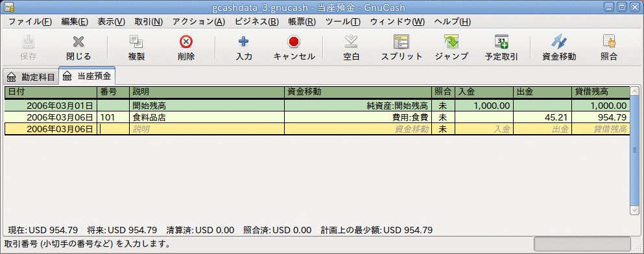Click 計画上の最少額: USD 954.79 text
Screen dimensions: 644x254
point(377,230)
